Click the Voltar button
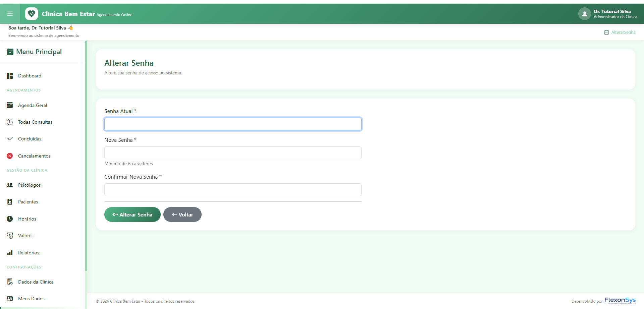This screenshot has width=644, height=309. click(182, 214)
